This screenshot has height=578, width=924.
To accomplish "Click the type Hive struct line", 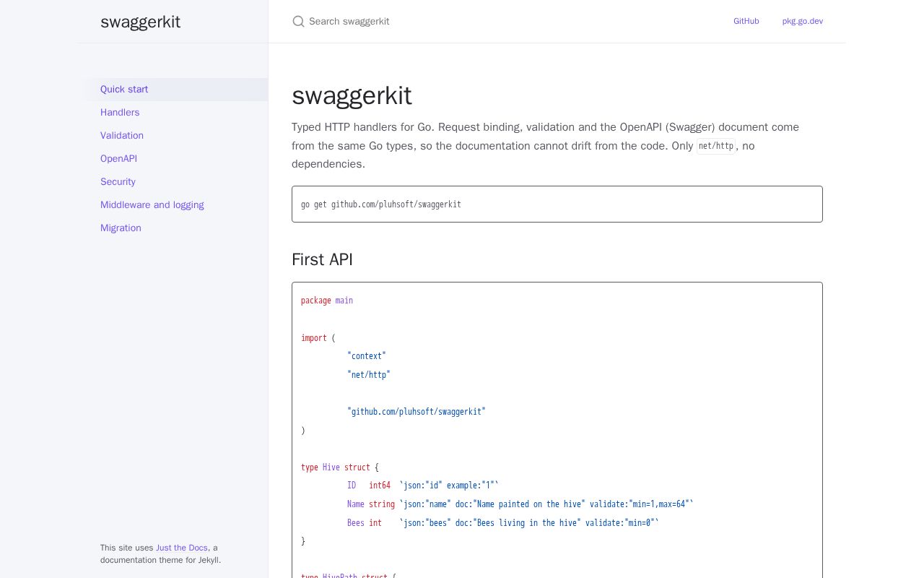I will (340, 467).
